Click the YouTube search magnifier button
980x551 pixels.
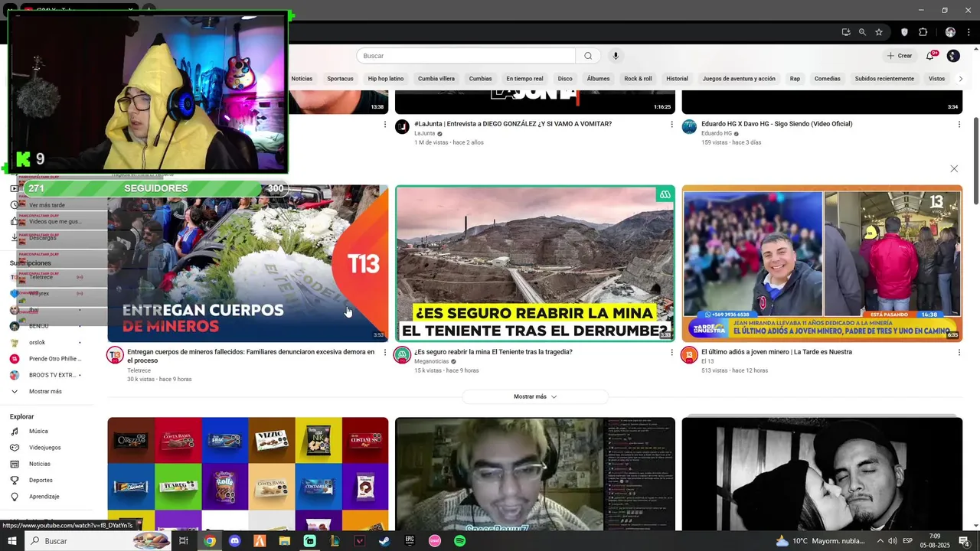tap(588, 56)
